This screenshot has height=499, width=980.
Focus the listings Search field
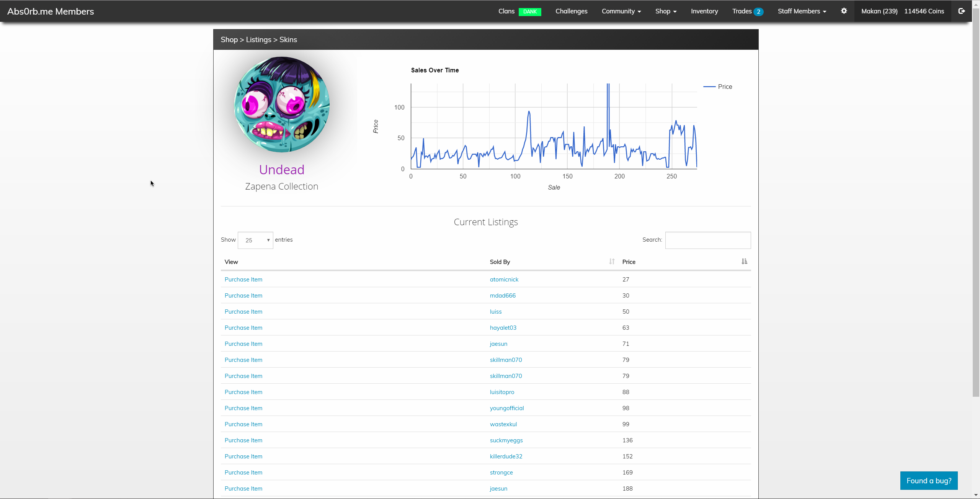click(708, 240)
